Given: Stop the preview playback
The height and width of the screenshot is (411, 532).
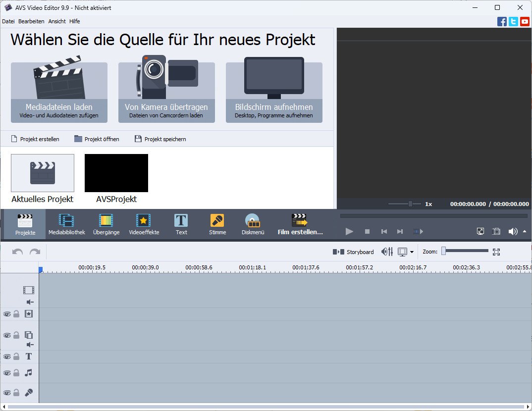Looking at the screenshot, I should pyautogui.click(x=367, y=231).
